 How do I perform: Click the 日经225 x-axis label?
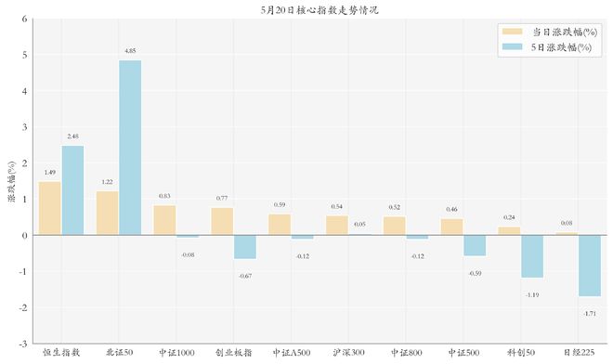[x=579, y=353]
